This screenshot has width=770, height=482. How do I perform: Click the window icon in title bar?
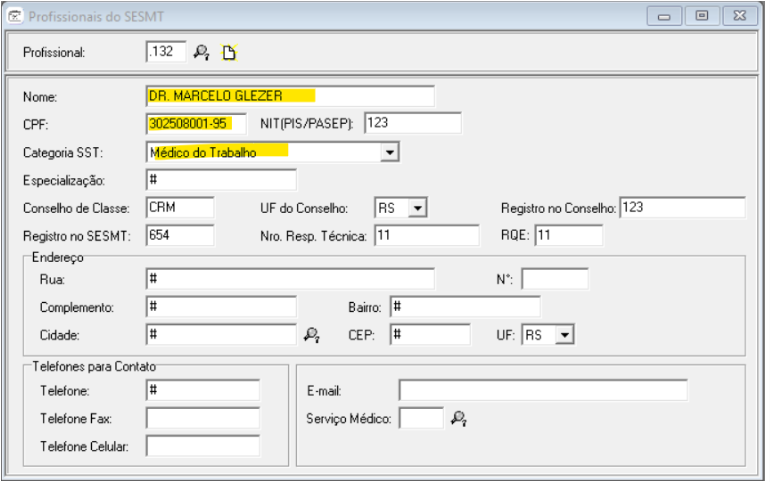click(16, 16)
